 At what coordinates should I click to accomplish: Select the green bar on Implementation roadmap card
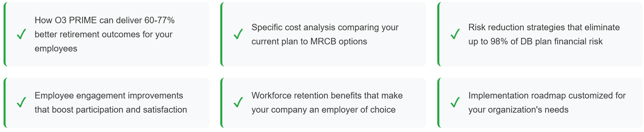[x=439, y=103]
